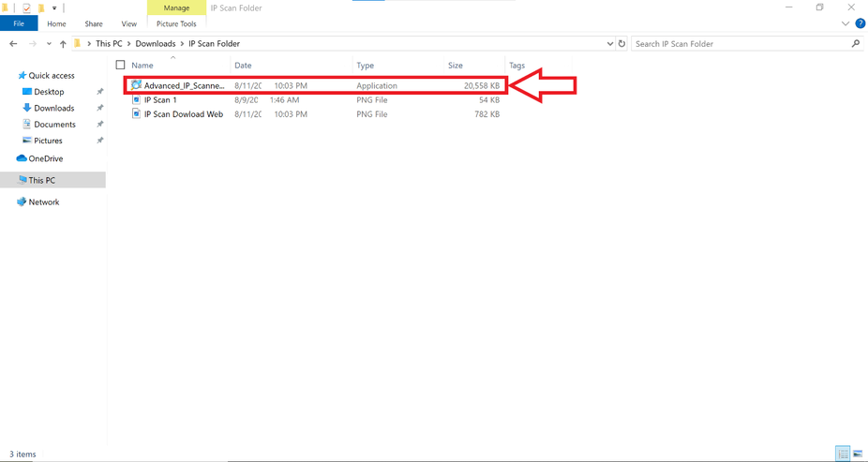Click Downloads in the address breadcrumb
The image size is (868, 462).
[x=156, y=44]
